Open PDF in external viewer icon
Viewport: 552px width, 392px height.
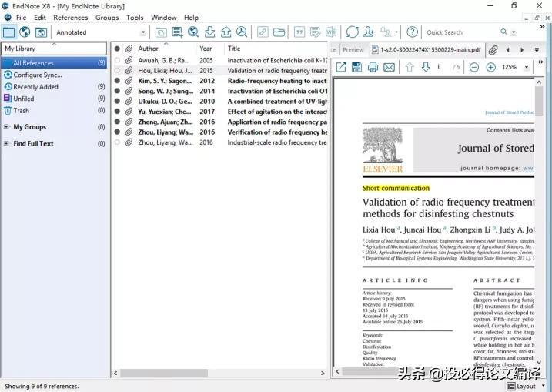coord(341,67)
